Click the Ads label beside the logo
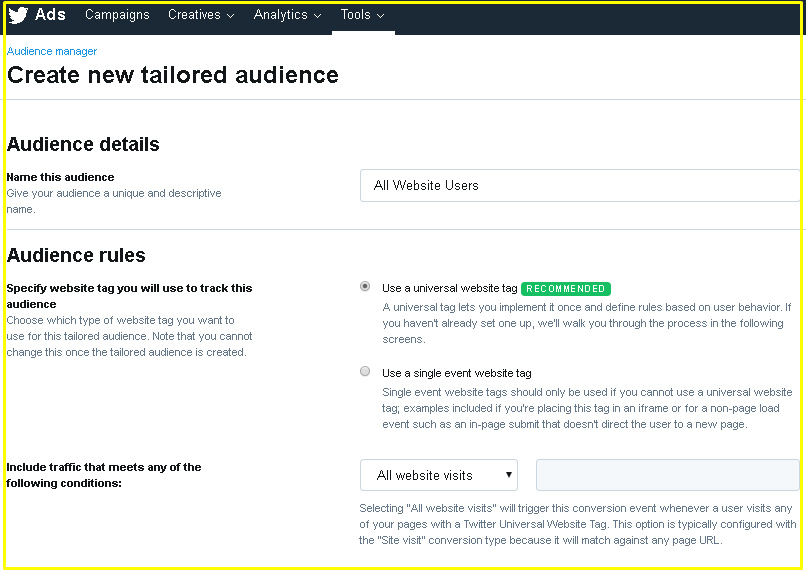The image size is (806, 572). [x=50, y=14]
